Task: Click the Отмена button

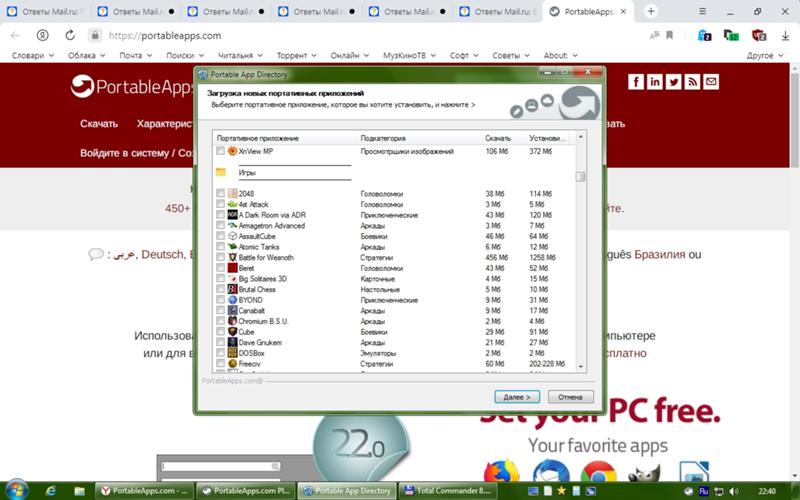Action: click(x=570, y=397)
